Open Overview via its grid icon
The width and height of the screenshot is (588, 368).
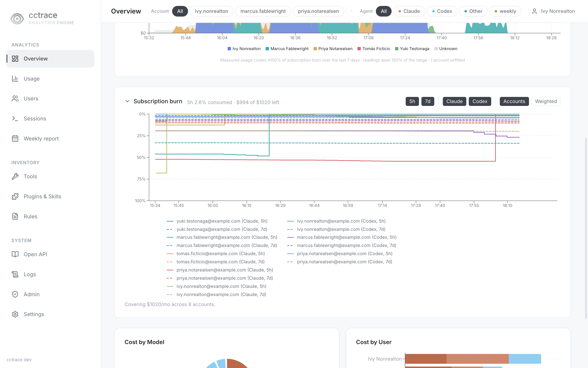pos(15,59)
